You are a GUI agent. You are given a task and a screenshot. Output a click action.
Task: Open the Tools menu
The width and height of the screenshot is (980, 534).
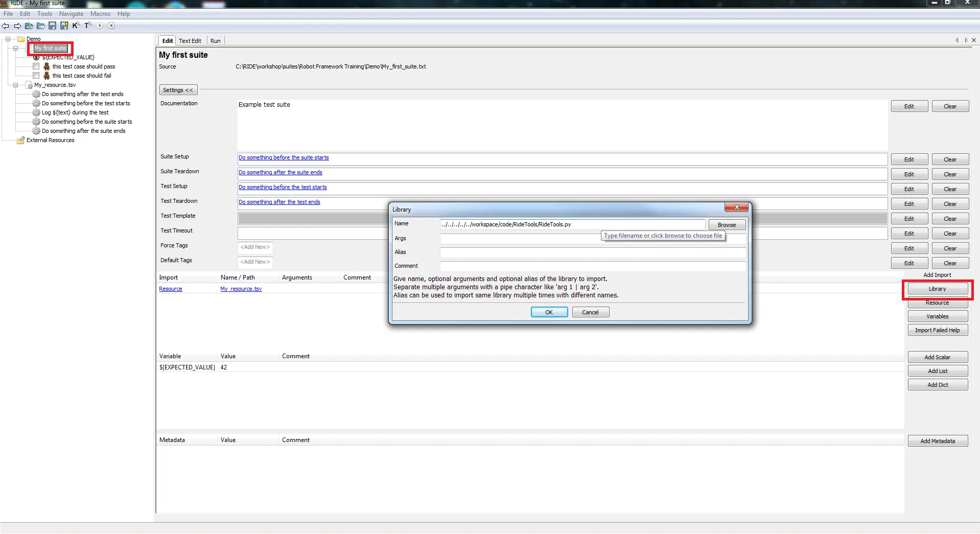(x=44, y=14)
